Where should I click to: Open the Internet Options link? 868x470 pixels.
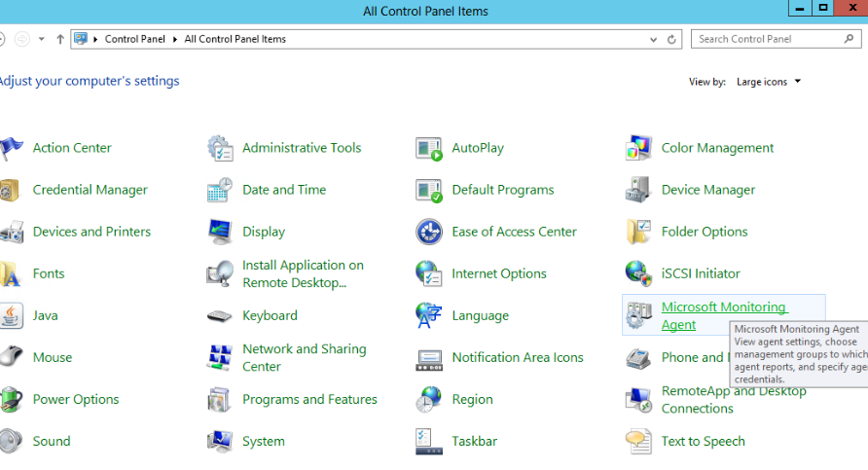499,273
